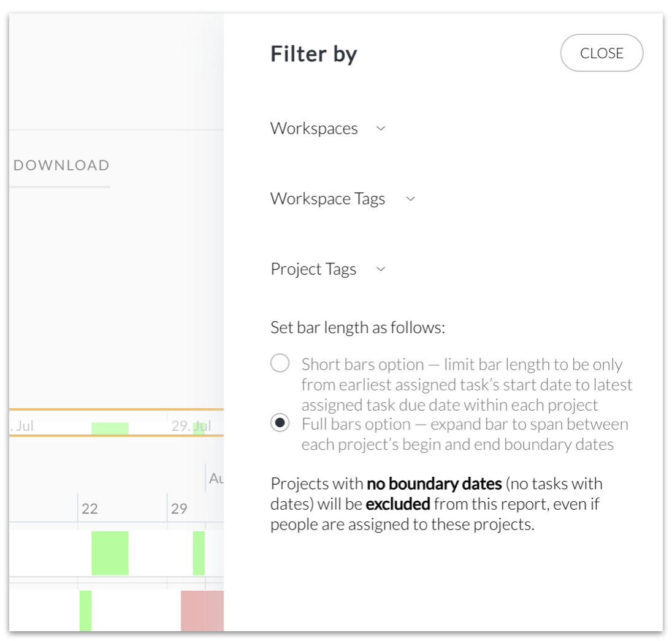The width and height of the screenshot is (672, 641).
Task: Open the Download tab
Action: tap(61, 165)
